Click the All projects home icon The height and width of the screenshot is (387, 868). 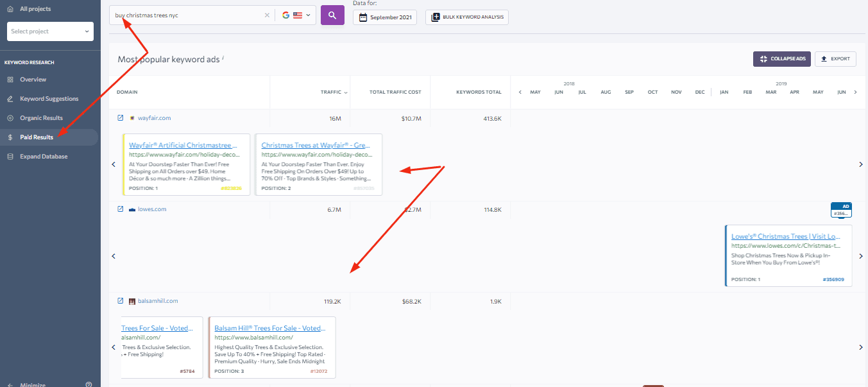coord(9,8)
